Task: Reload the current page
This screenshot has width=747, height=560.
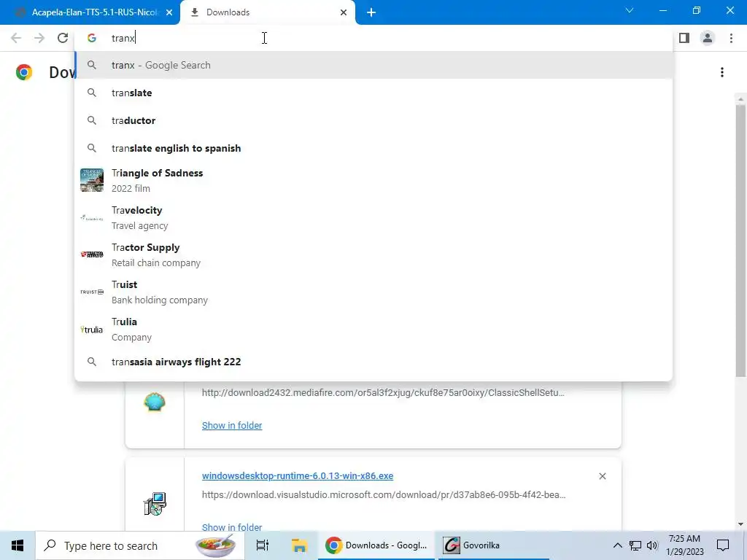Action: (63, 38)
